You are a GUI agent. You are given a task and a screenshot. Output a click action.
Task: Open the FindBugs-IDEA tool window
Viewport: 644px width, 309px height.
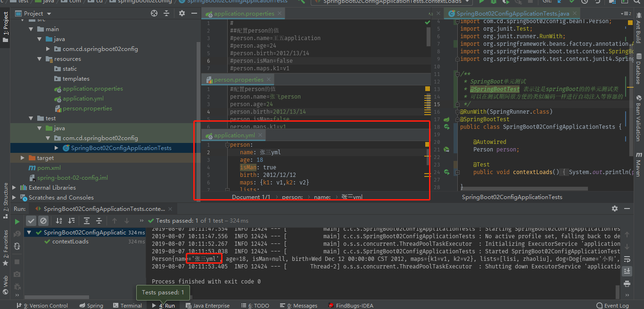350,306
